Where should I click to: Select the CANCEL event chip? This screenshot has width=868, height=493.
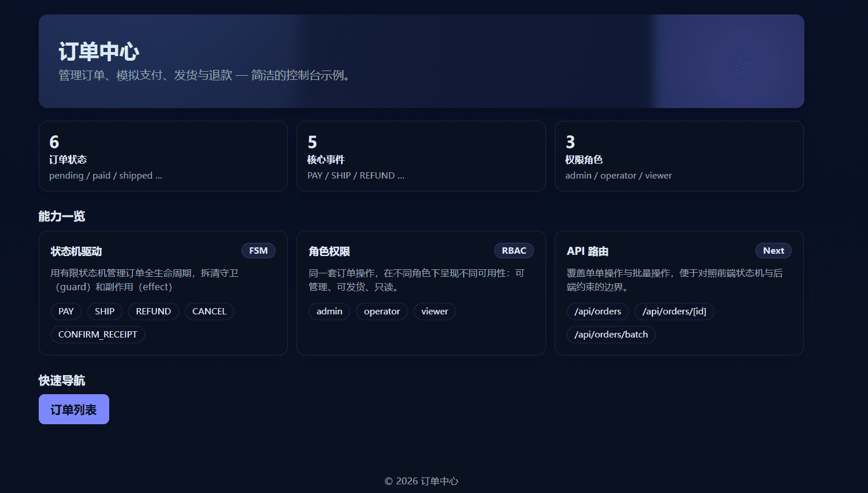click(209, 312)
